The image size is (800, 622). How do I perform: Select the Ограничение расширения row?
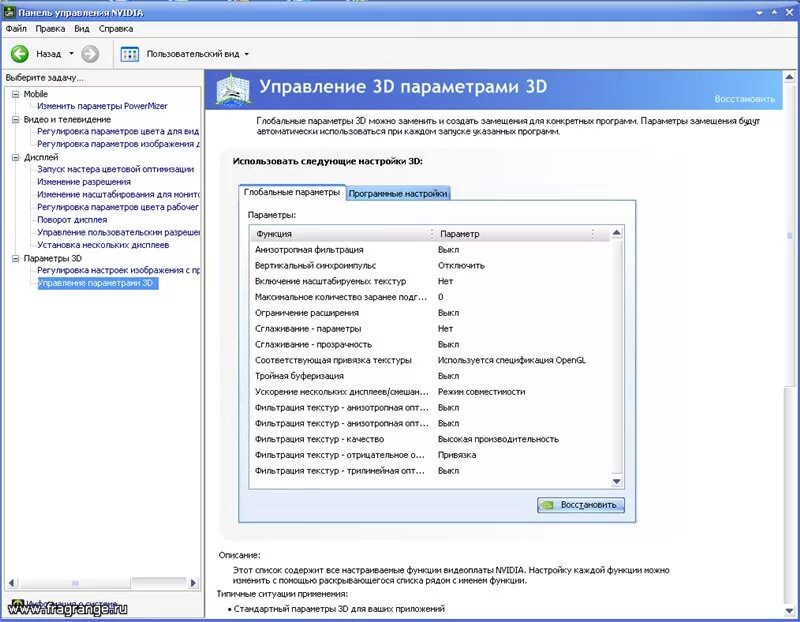[430, 313]
